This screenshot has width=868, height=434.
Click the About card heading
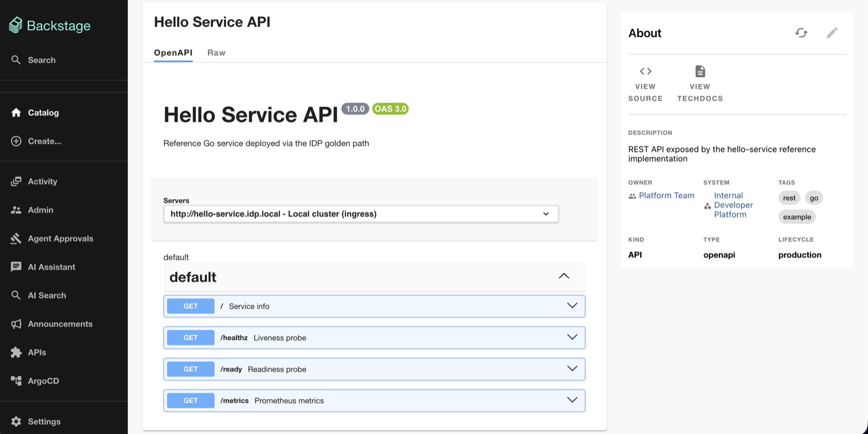[645, 33]
